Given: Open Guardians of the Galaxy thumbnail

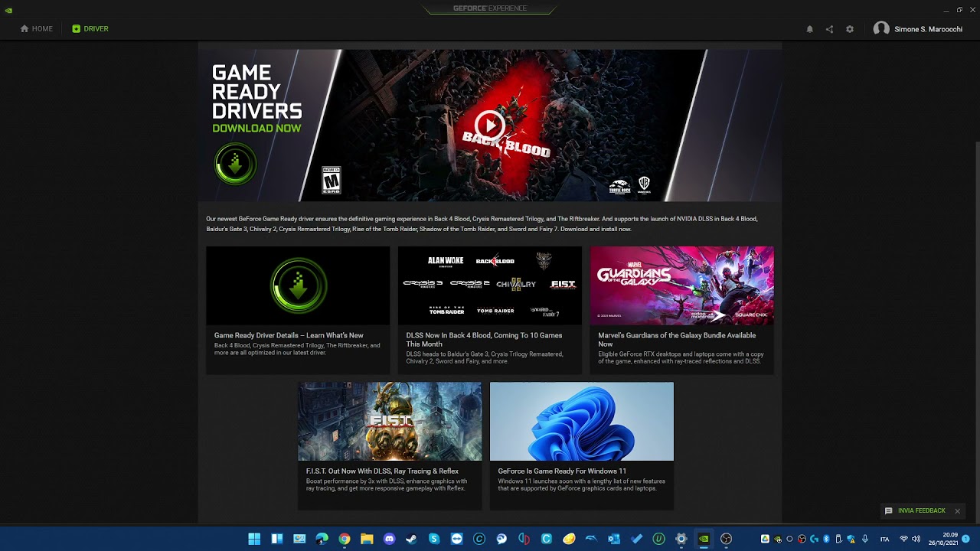Looking at the screenshot, I should point(682,285).
